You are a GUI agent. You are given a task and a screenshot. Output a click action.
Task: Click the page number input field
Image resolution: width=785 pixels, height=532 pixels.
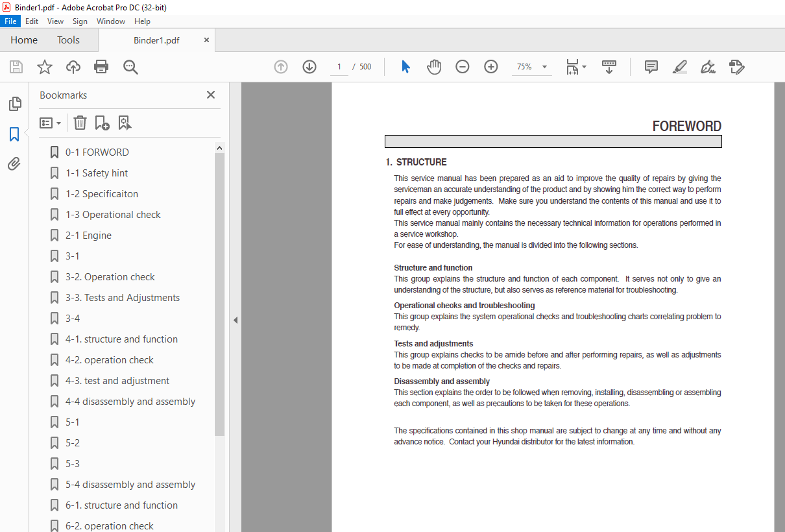tap(339, 67)
